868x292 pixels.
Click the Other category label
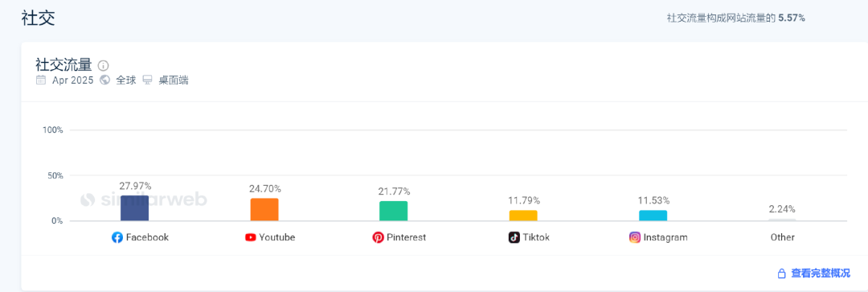tap(782, 237)
